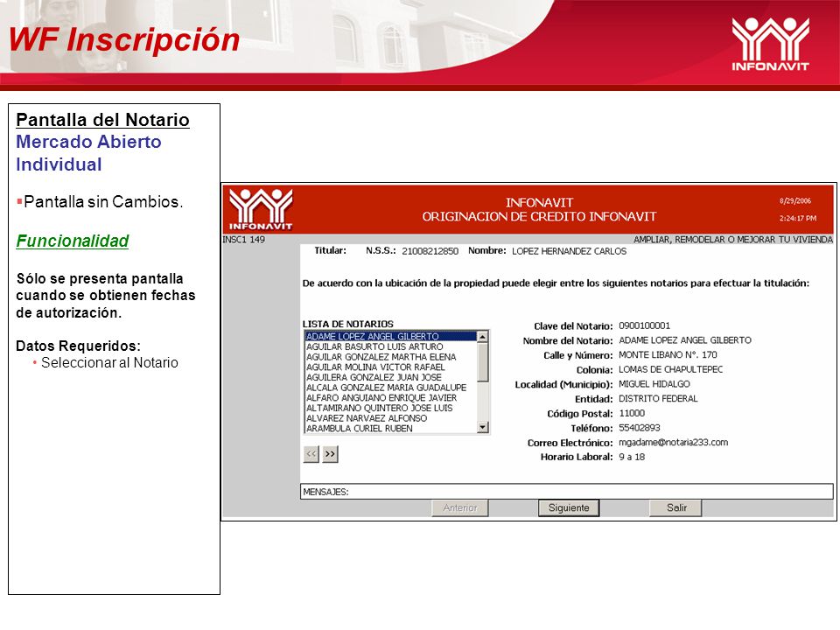Select ALVAREZ NARVAEZ ALFONSO
This screenshot has width=840, height=630.
(390, 418)
